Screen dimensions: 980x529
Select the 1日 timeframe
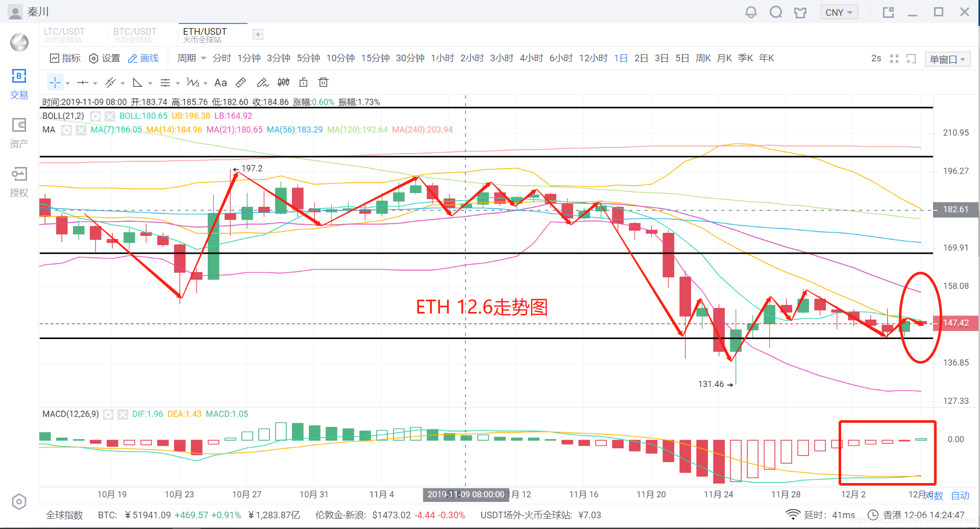pyautogui.click(x=621, y=58)
